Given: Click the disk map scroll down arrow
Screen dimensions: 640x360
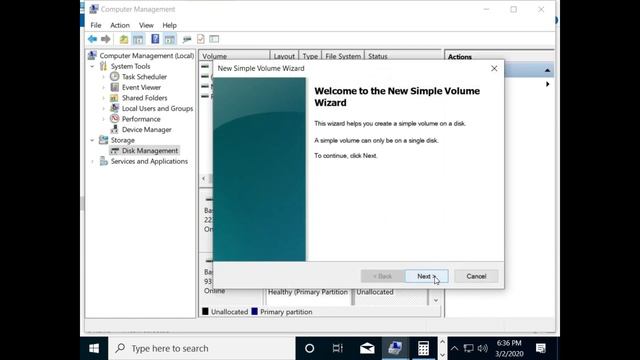Looking at the screenshot, I should [x=436, y=300].
